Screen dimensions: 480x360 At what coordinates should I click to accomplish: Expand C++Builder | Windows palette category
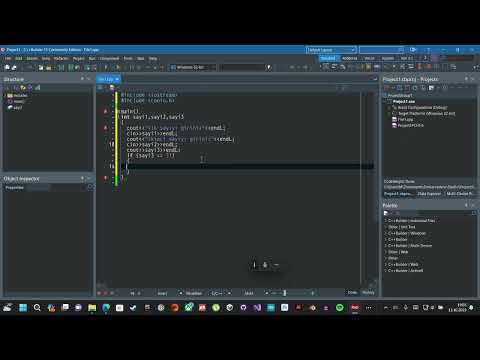click(386, 233)
